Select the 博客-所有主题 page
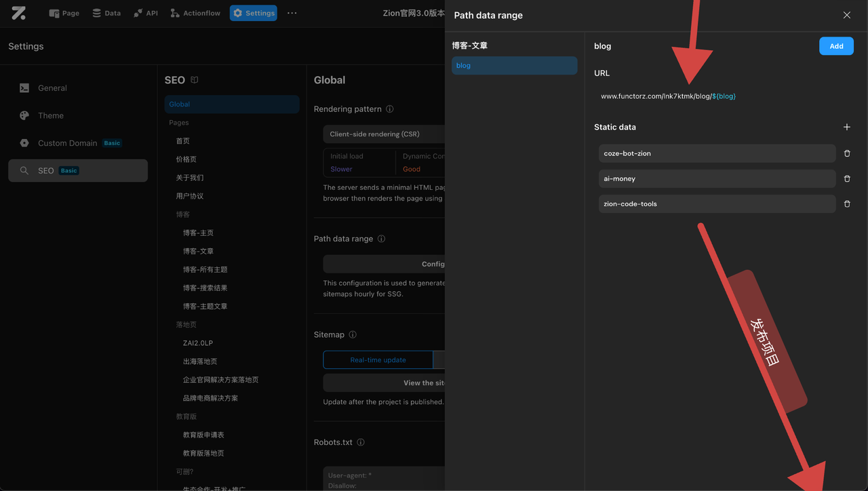This screenshot has height=491, width=868. [x=205, y=269]
